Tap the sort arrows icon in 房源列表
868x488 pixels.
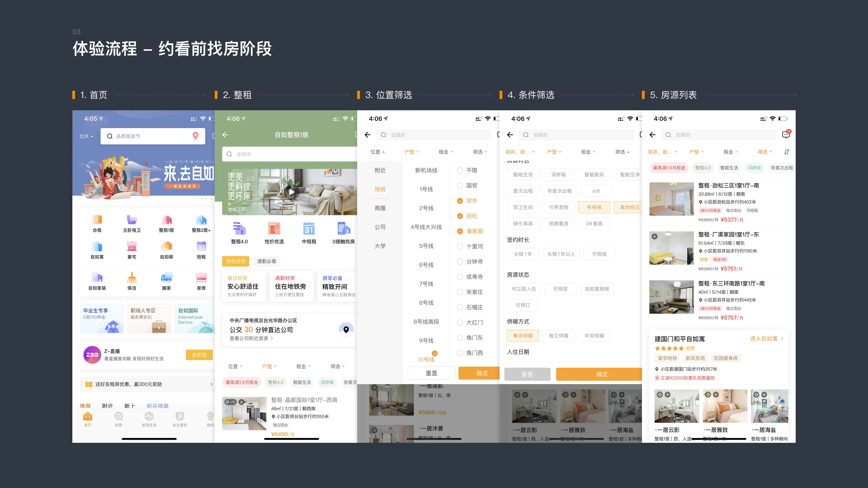coord(787,152)
